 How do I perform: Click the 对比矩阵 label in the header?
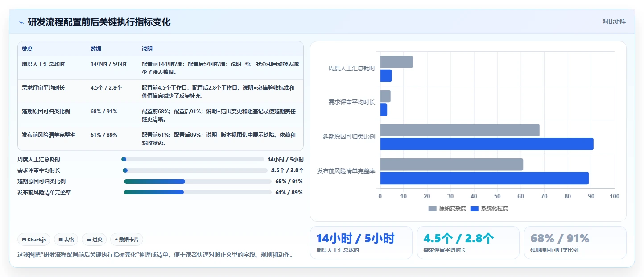coord(614,21)
